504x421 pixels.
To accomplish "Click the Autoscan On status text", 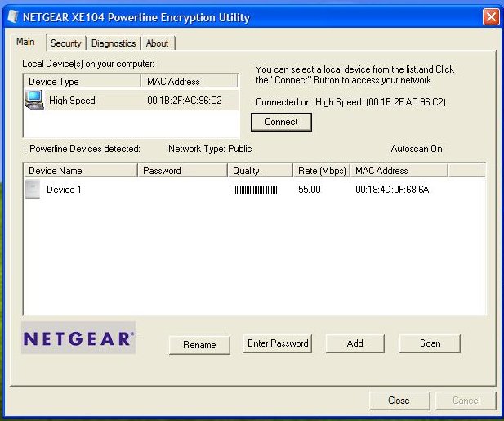I will coord(417,149).
